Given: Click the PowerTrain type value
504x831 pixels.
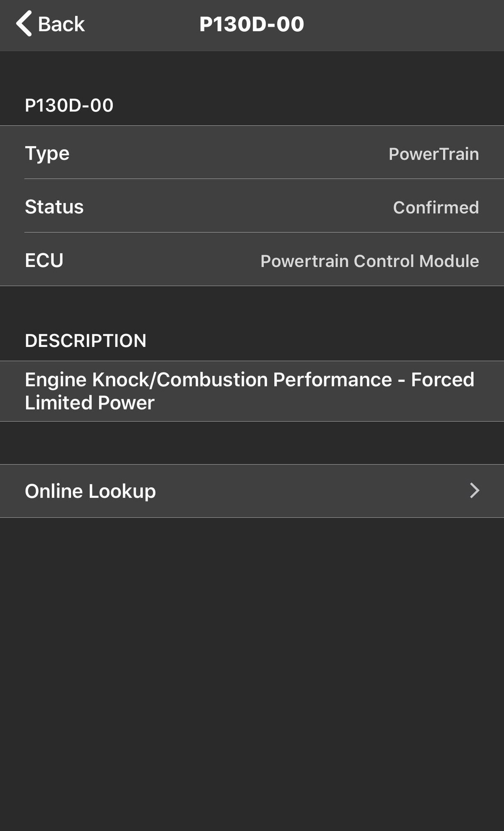Looking at the screenshot, I should click(433, 154).
